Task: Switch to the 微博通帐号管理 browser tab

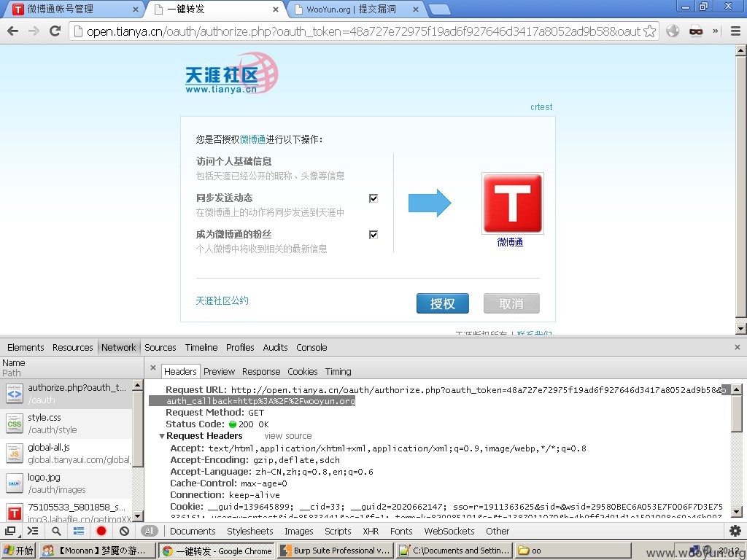Action: tap(74, 9)
